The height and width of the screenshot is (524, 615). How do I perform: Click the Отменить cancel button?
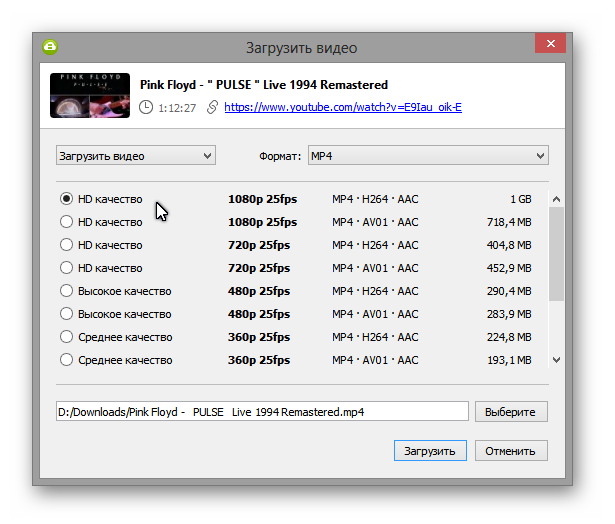[x=511, y=451]
